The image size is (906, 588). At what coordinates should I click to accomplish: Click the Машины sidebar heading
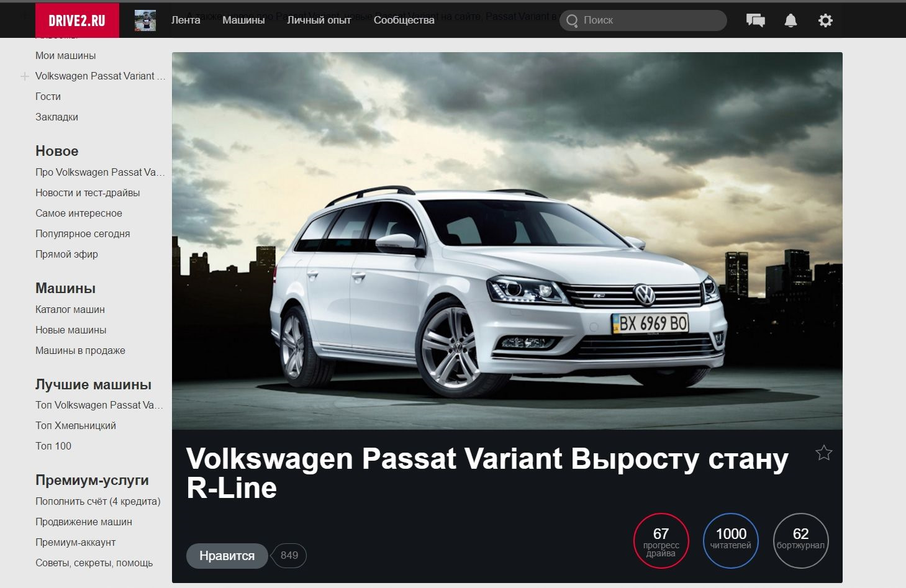click(65, 288)
